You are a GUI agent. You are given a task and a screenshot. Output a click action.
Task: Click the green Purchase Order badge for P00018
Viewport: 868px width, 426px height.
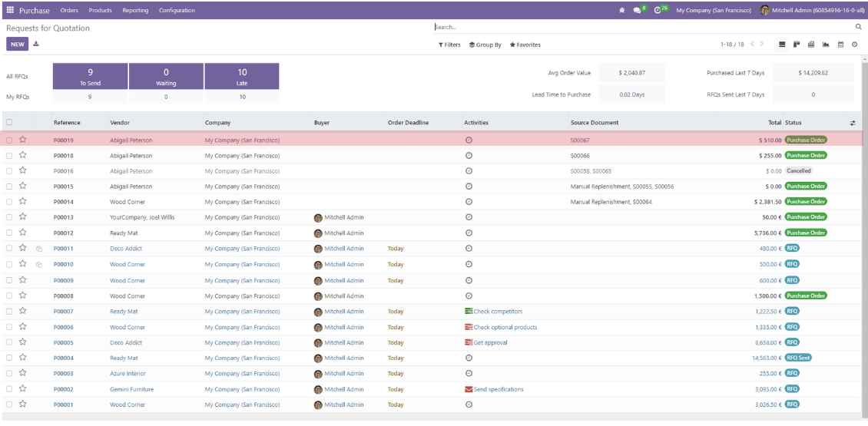pyautogui.click(x=806, y=155)
